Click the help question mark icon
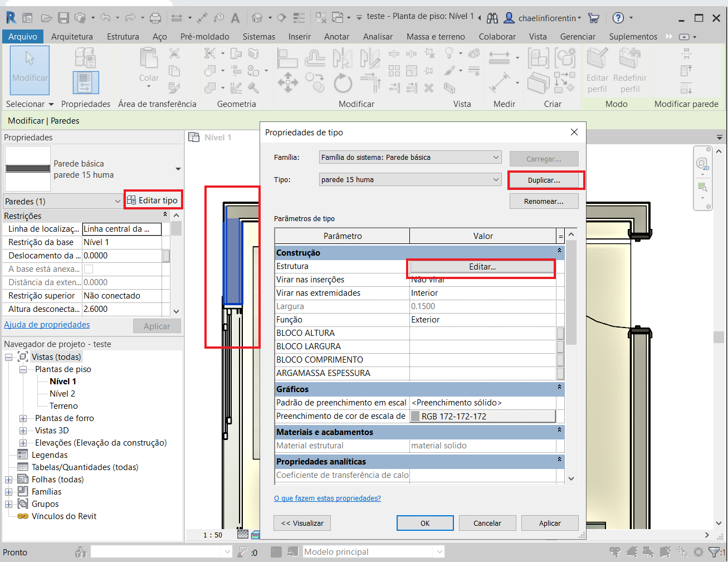The height and width of the screenshot is (562, 728). point(618,18)
